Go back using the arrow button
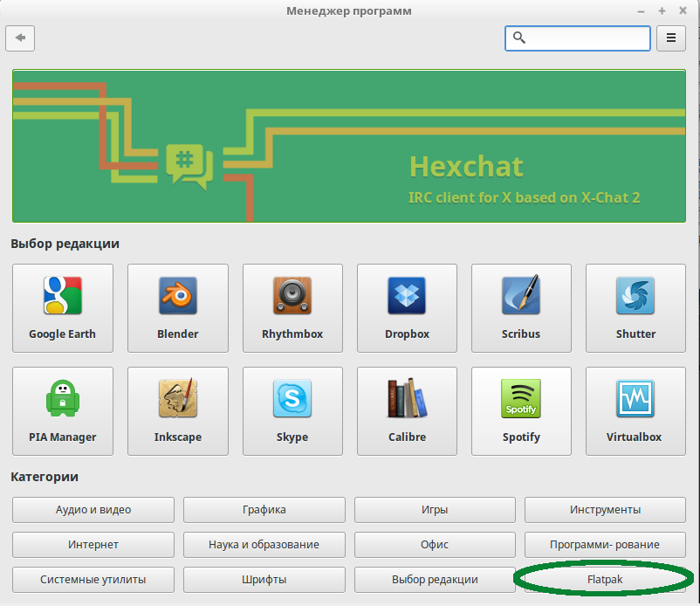700x606 pixels. [20, 38]
